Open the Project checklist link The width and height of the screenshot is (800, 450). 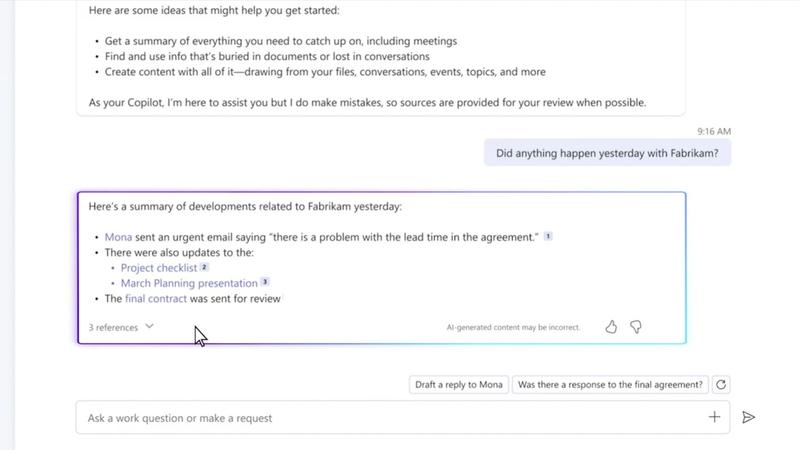tap(159, 268)
